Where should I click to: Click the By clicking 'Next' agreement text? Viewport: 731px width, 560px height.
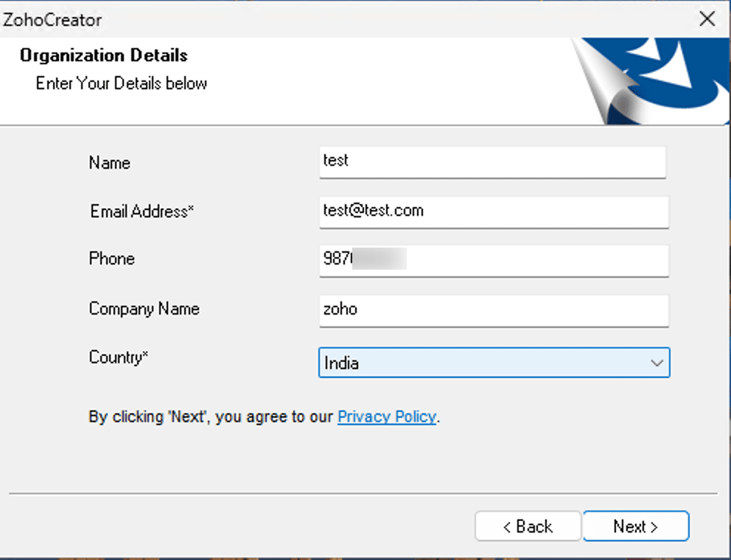click(x=211, y=417)
